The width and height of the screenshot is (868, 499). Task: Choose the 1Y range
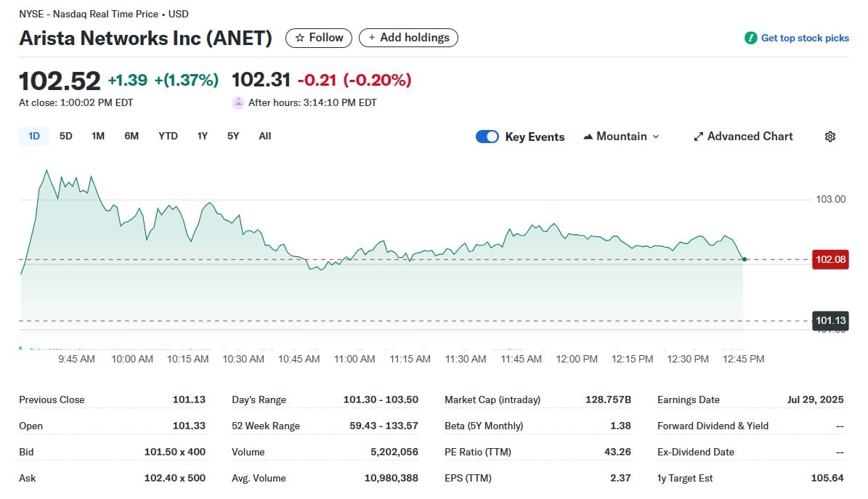pos(203,137)
